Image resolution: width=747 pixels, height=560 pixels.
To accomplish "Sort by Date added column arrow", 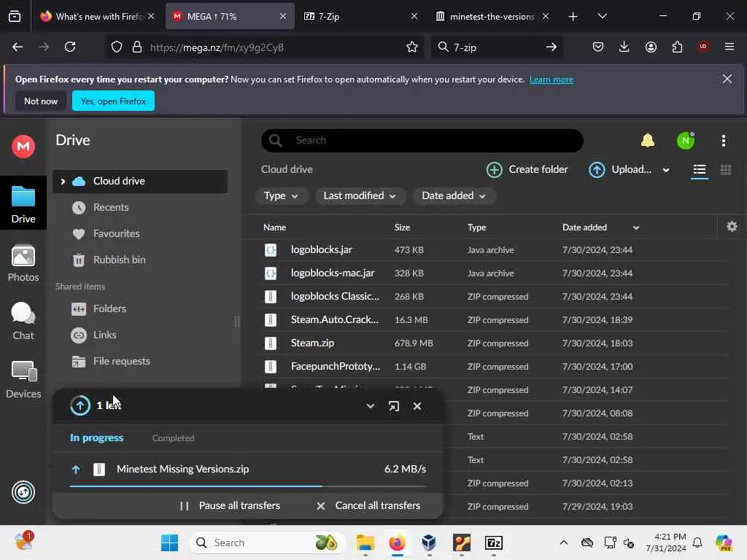I will [636, 227].
